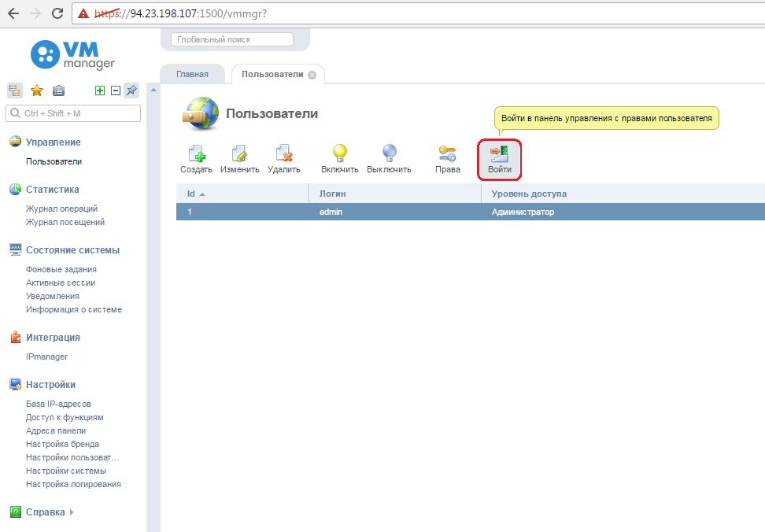
Task: Open Фоновые задания
Action: pyautogui.click(x=61, y=269)
